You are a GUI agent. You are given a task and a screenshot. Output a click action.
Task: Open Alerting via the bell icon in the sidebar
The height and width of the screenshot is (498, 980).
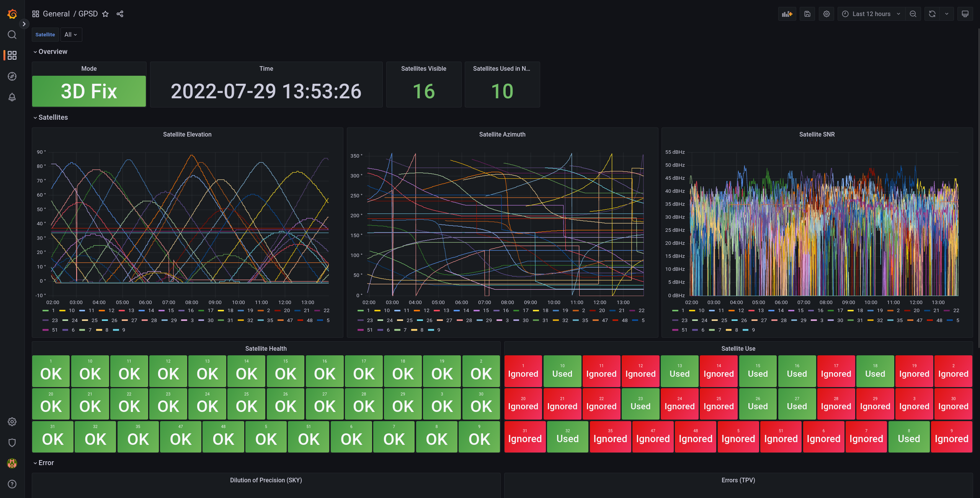point(12,97)
